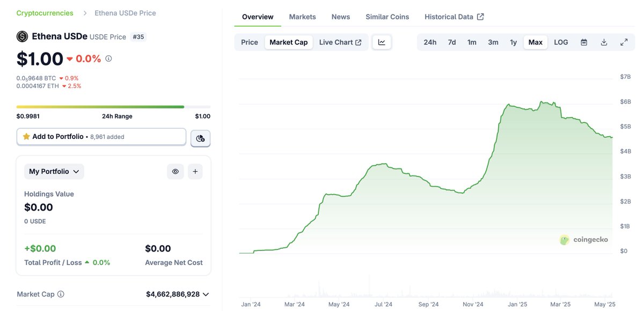Click the Nov '24 x-axis label

click(x=473, y=305)
